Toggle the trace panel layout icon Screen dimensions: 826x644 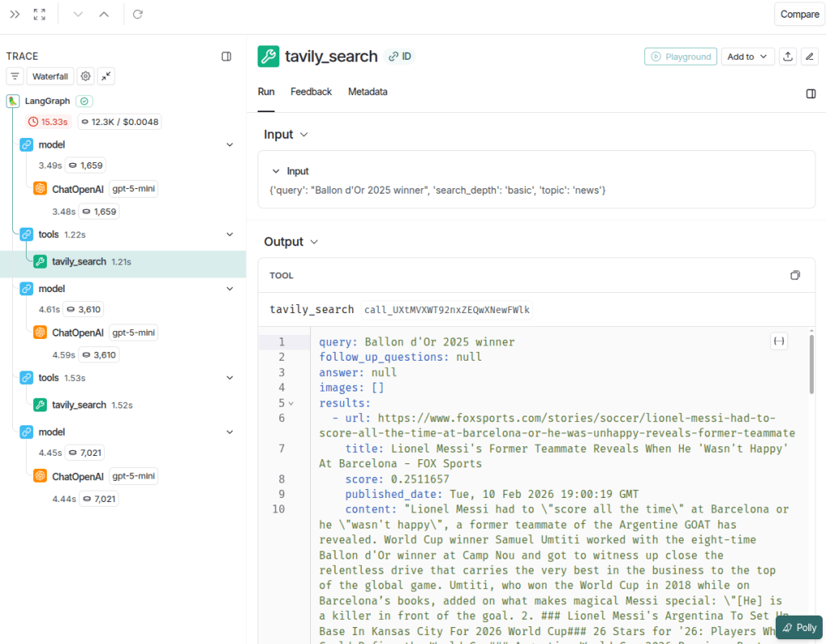point(227,56)
